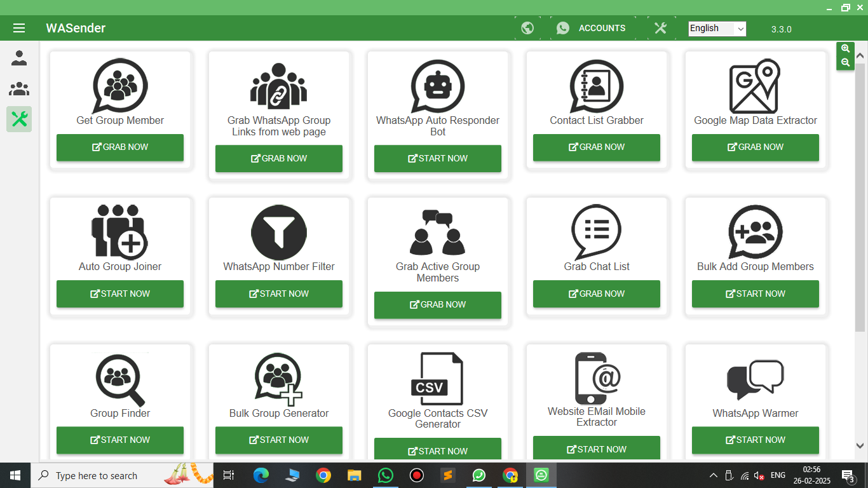The image size is (868, 488).
Task: Open Microsoft Edge from taskbar
Action: (x=261, y=475)
